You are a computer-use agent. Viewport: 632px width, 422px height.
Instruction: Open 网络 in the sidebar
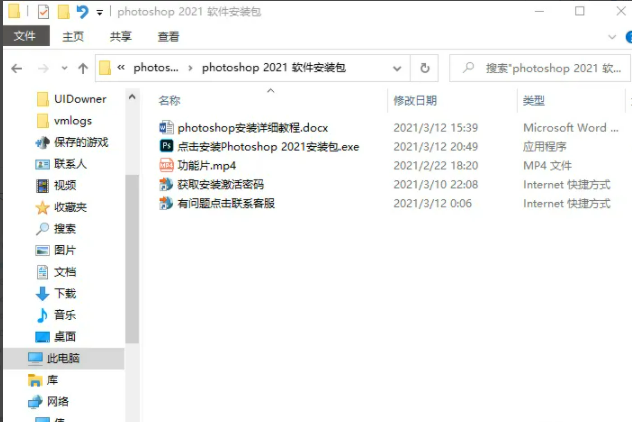(x=58, y=401)
